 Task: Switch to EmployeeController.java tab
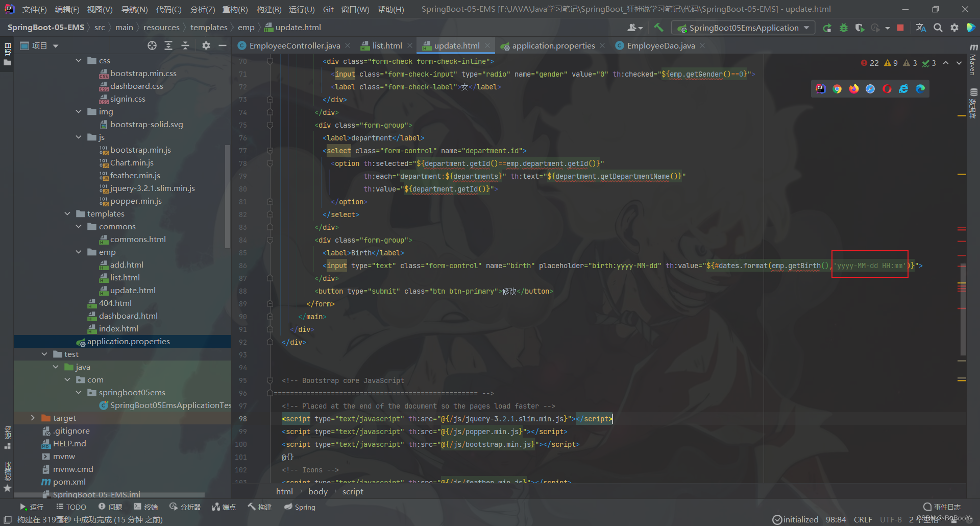click(x=295, y=46)
